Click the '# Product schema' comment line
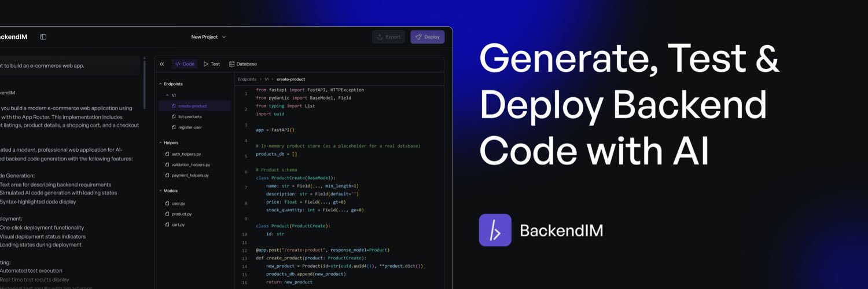The image size is (868, 289). click(x=277, y=170)
